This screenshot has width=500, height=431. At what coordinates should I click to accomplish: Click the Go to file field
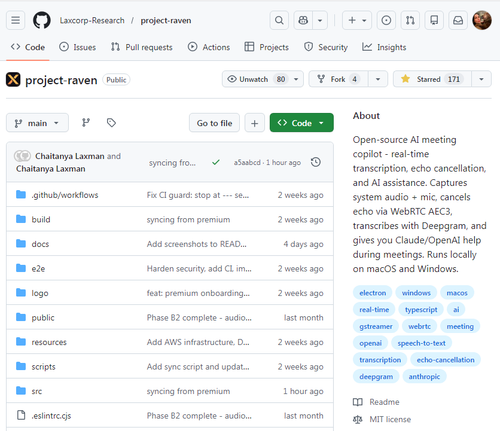pos(214,123)
